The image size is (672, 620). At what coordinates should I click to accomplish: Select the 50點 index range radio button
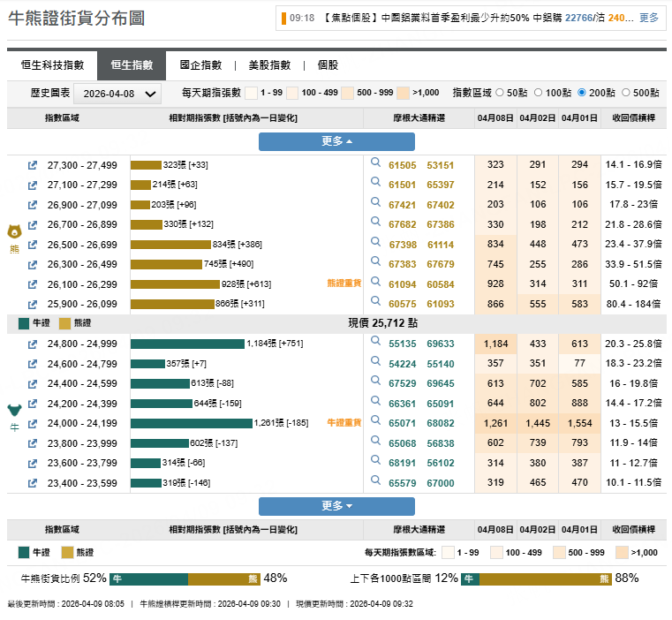tap(500, 93)
